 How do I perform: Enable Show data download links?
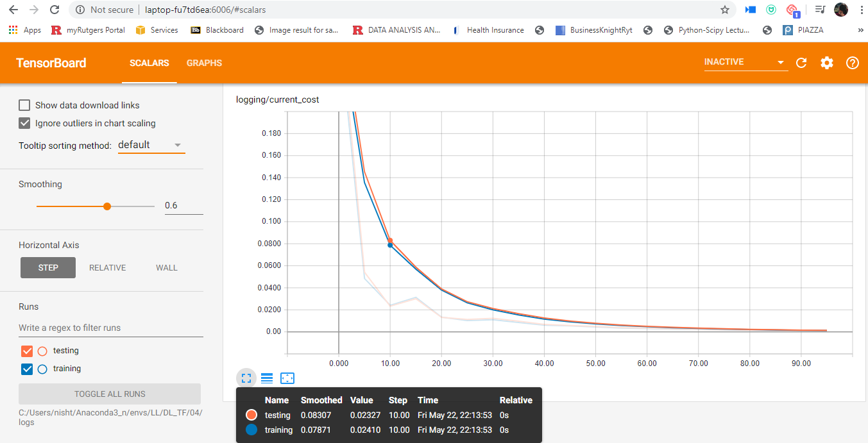pos(24,104)
